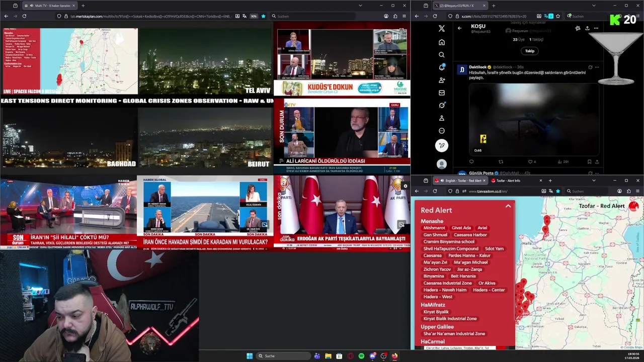Repost the Daktilock post
Screen dimensions: 644x362
[x=501, y=162]
